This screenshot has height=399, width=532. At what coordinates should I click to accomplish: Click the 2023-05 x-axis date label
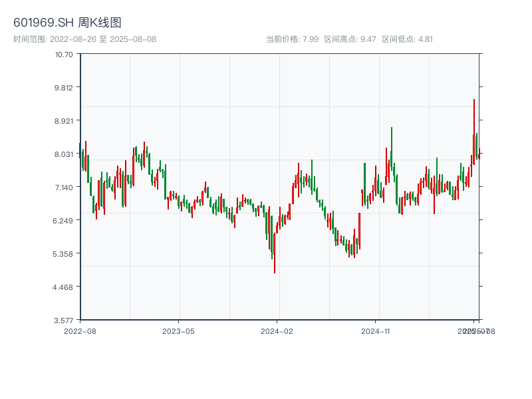(178, 331)
